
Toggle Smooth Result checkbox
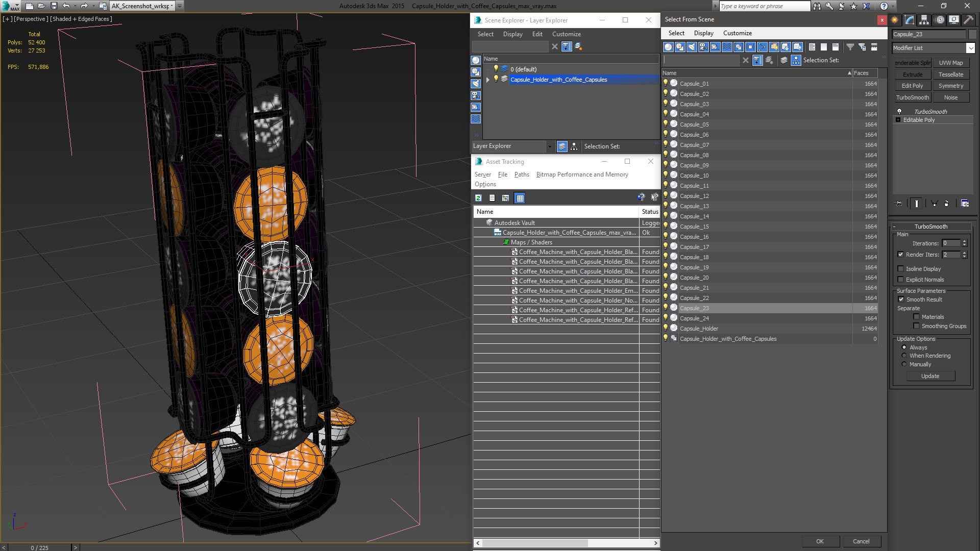click(x=901, y=299)
